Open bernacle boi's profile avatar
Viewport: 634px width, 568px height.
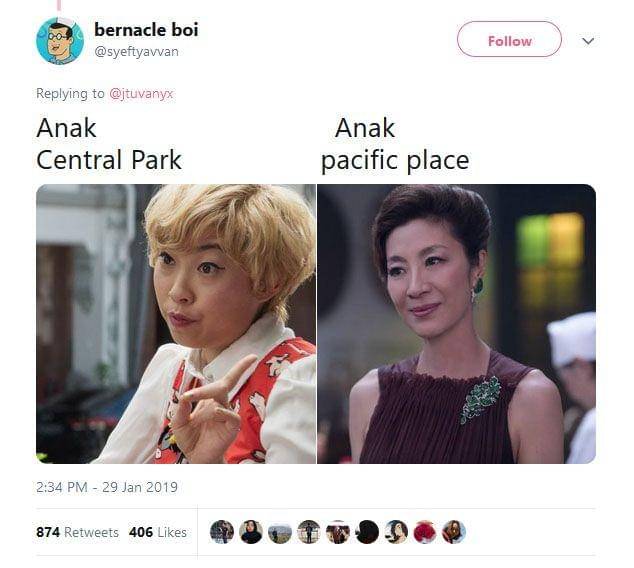pos(60,41)
